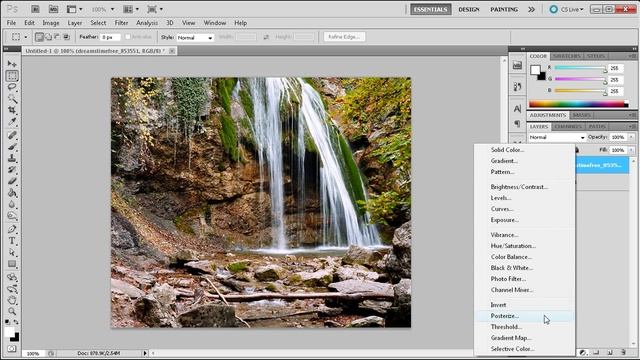Select the Zoom tool

[12, 311]
